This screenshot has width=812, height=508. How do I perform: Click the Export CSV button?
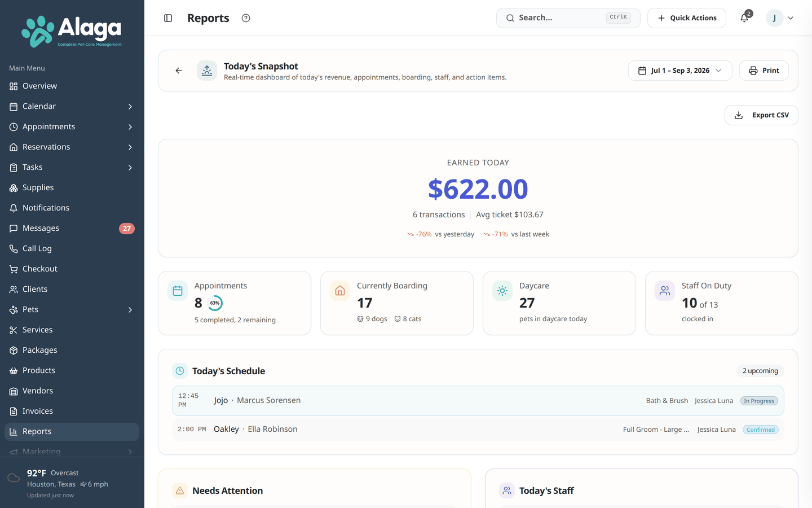[761, 115]
